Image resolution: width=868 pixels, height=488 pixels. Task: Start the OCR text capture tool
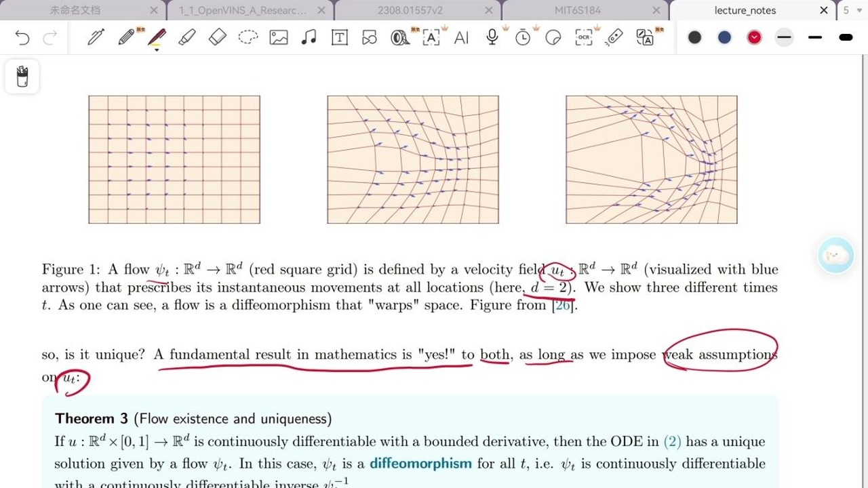[583, 38]
